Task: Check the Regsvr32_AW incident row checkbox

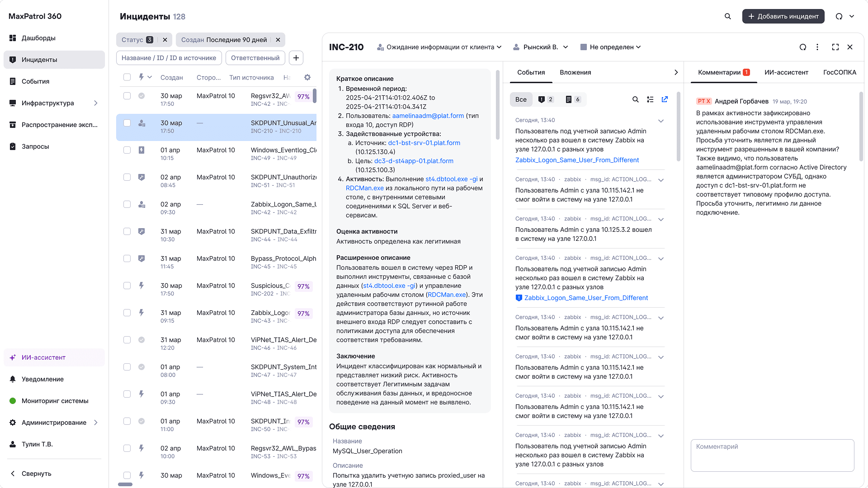Action: tap(127, 96)
